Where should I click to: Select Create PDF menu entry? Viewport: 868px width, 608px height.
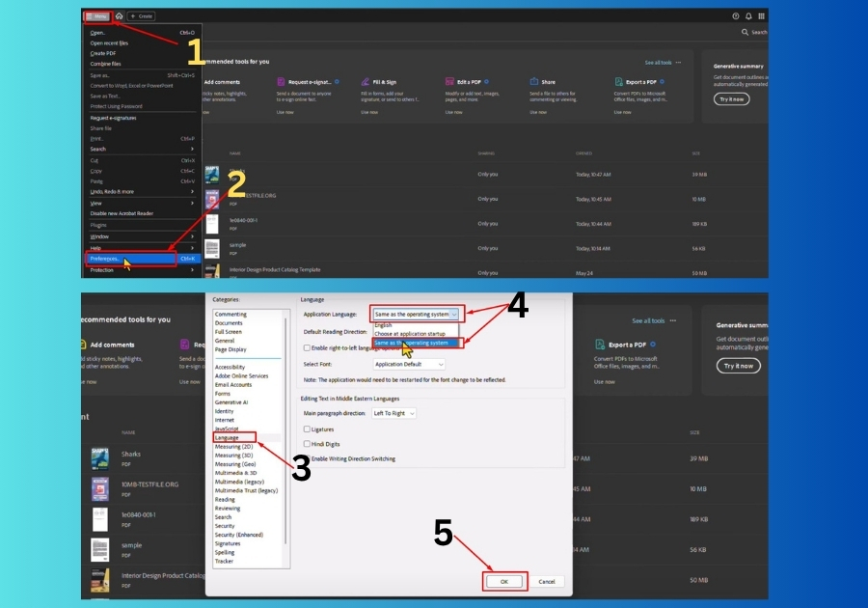143,54
